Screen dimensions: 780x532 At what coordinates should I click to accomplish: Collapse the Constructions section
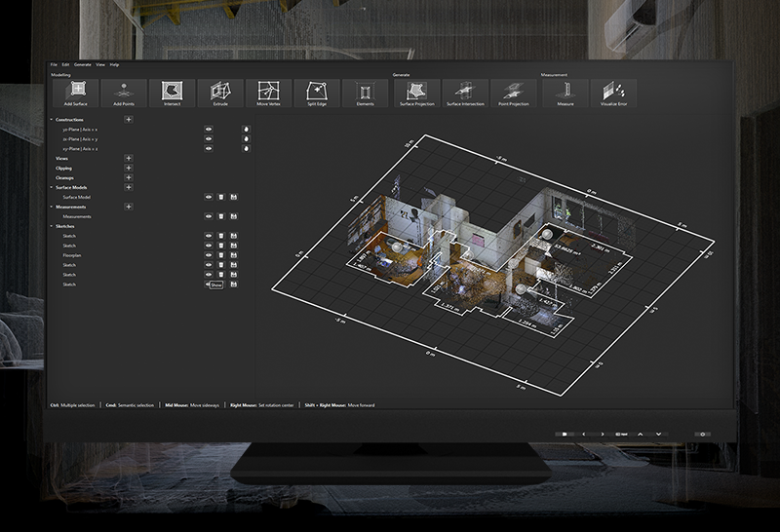pos(52,119)
